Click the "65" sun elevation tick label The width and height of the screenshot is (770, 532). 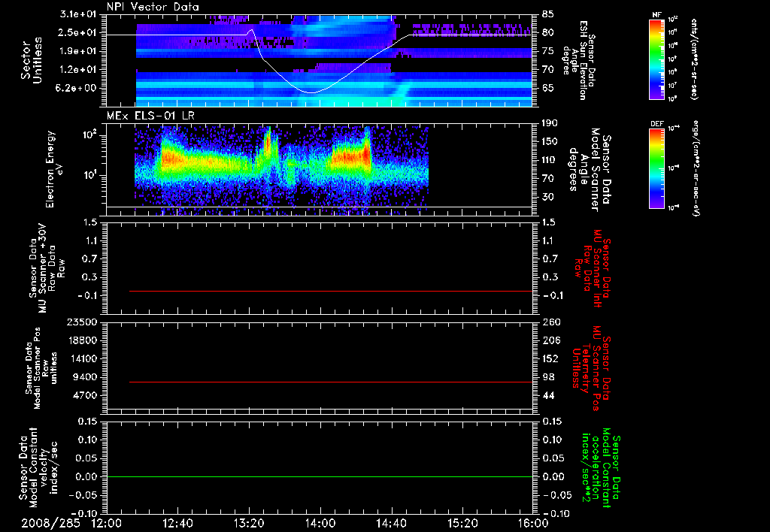pyautogui.click(x=548, y=88)
